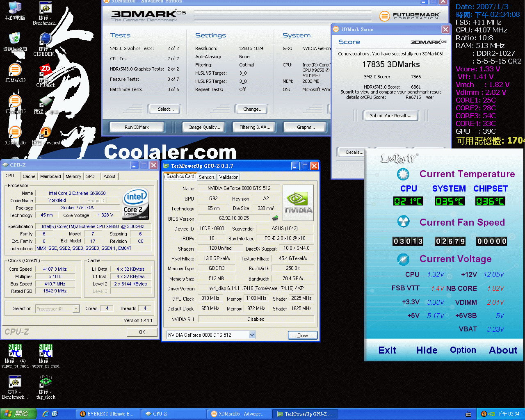
Task: Select the 3DMark05 desktop shortcut
Action: coord(15,104)
